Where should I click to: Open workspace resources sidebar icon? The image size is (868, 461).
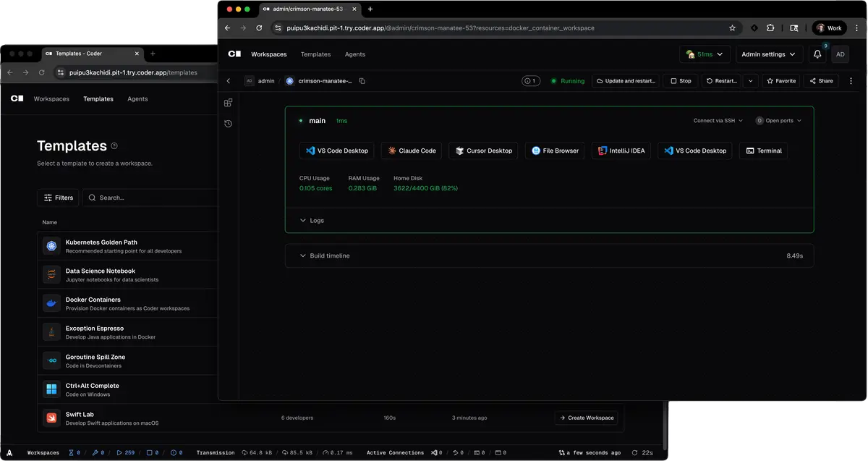(228, 103)
